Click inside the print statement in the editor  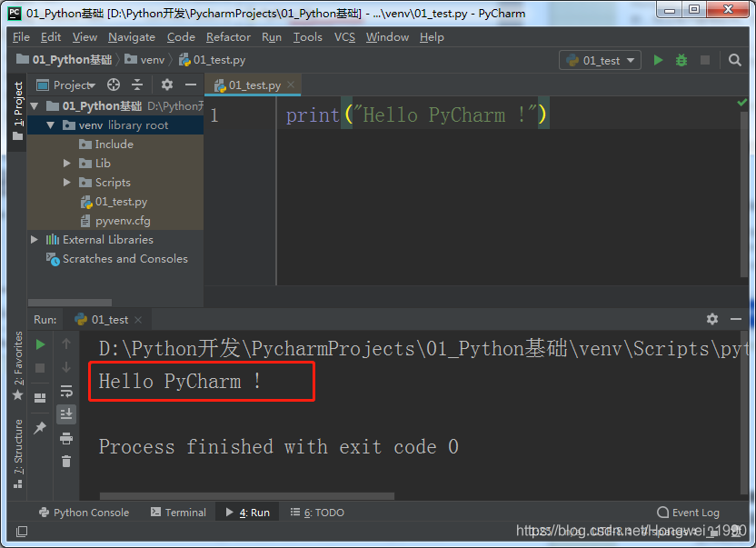416,115
